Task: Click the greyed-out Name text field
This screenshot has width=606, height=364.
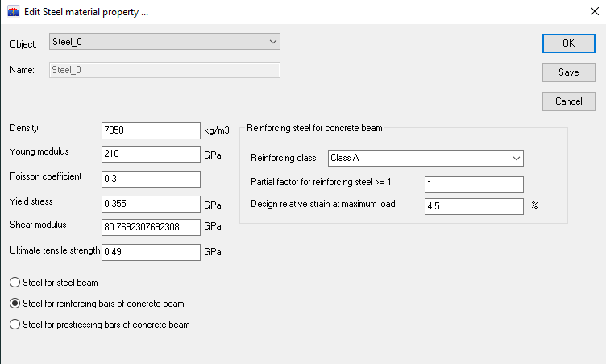Action: pyautogui.click(x=164, y=70)
